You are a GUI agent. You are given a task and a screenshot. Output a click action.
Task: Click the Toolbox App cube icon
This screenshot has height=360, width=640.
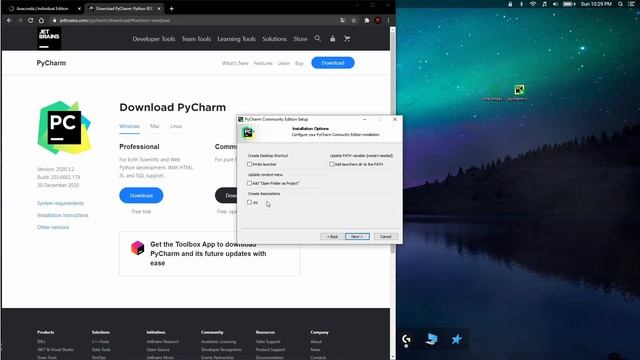[x=138, y=248]
